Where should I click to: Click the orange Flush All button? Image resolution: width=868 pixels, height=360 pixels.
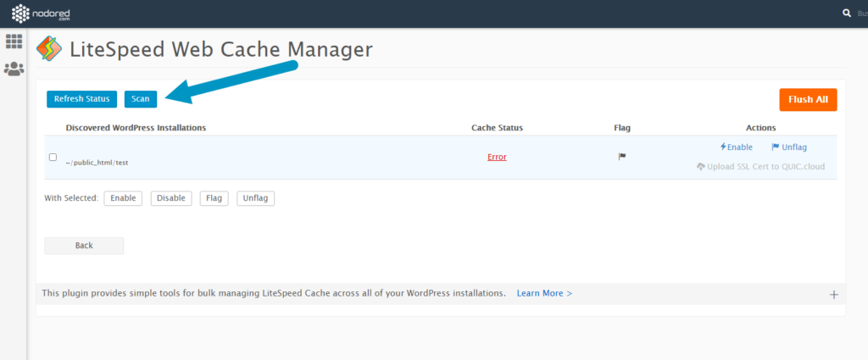pos(808,100)
